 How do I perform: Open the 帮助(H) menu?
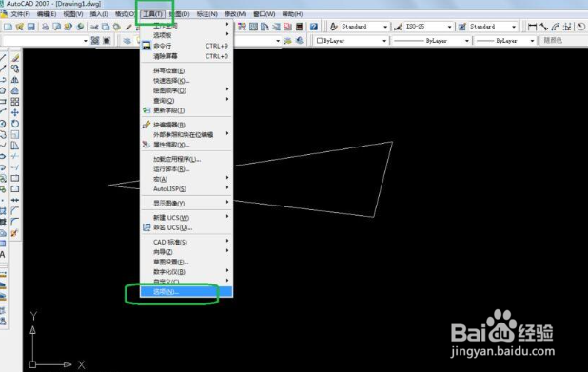pyautogui.click(x=292, y=14)
